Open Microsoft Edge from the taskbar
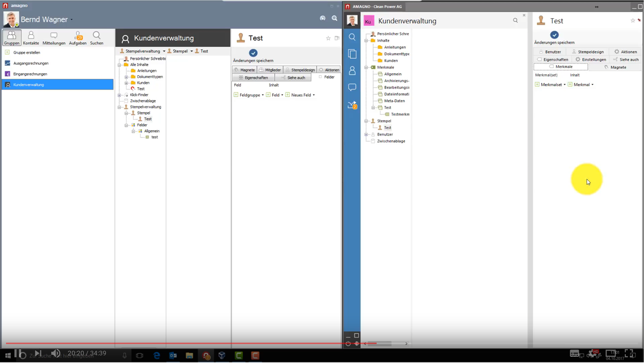Viewport: 644px width, 363px height. click(x=157, y=355)
